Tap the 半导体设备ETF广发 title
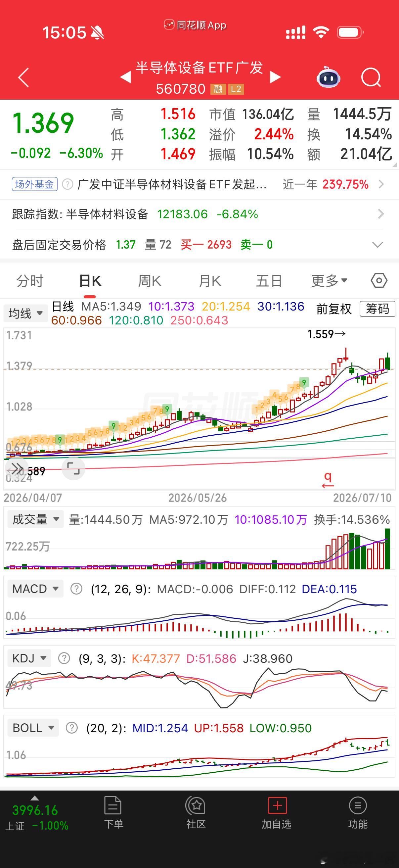Viewport: 399px width, 868px height. pos(199,68)
